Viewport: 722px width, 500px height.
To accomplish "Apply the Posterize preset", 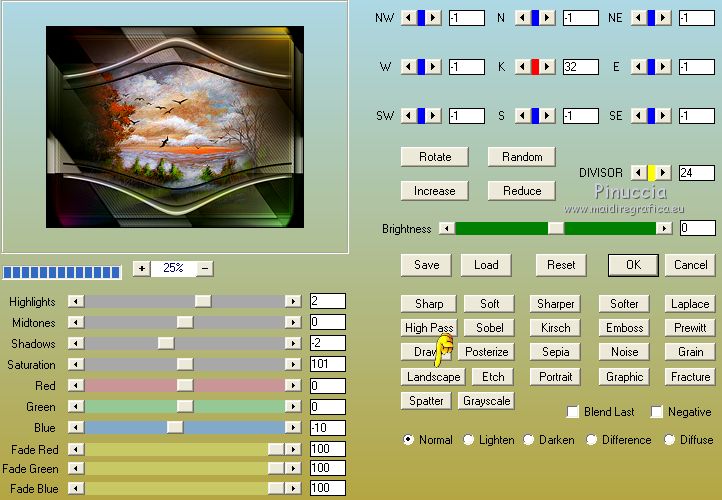I will tap(486, 352).
